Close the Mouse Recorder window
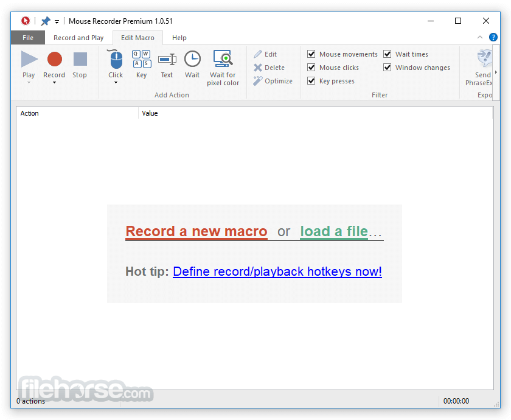The height and width of the screenshot is (420, 511). click(485, 21)
